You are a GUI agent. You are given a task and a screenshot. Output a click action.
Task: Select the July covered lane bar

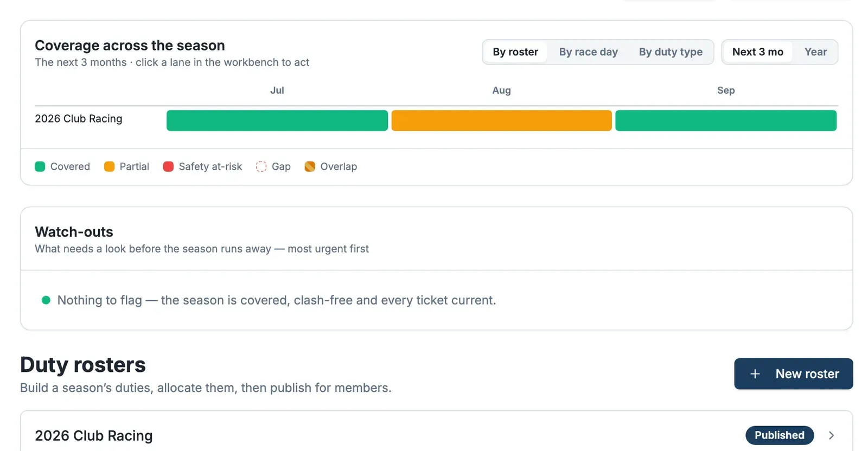coord(277,120)
